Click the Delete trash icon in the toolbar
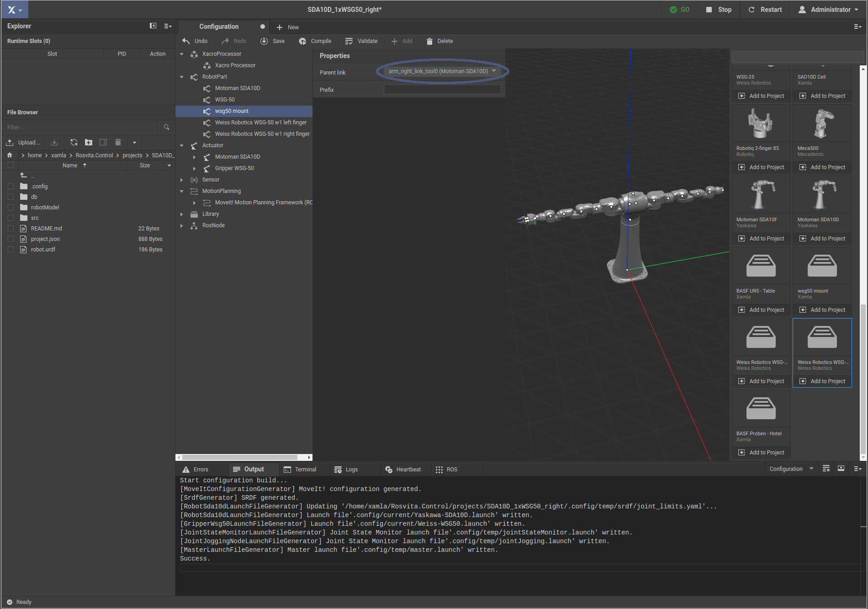 429,41
